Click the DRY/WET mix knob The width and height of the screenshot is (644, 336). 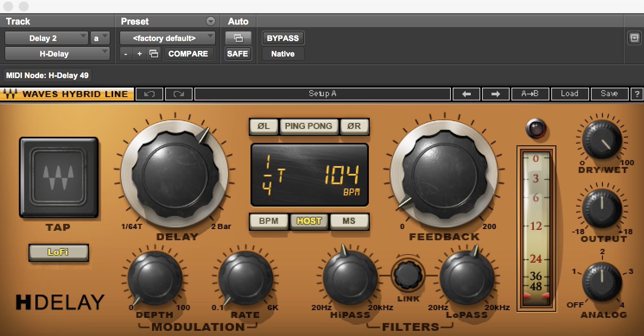(602, 140)
